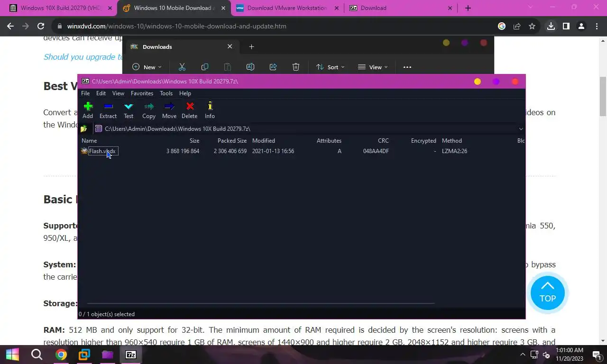Click the share icon in Downloads window
The height and width of the screenshot is (364, 607).
pyautogui.click(x=273, y=67)
